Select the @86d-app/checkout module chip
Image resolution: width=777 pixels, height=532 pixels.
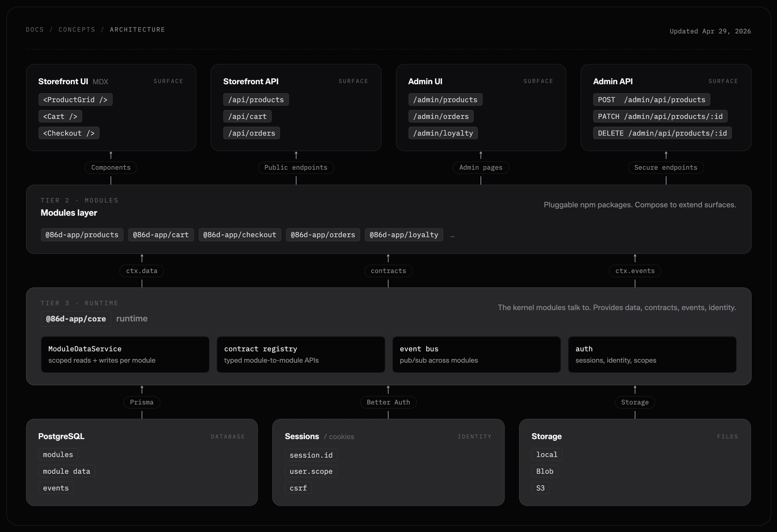click(x=240, y=234)
